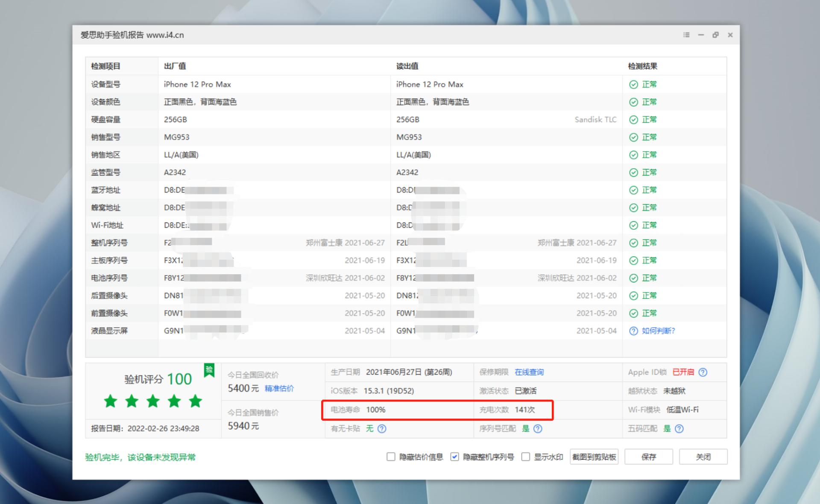Click the help icon beside Apple ID锁 status
The image size is (820, 504).
[703, 372]
